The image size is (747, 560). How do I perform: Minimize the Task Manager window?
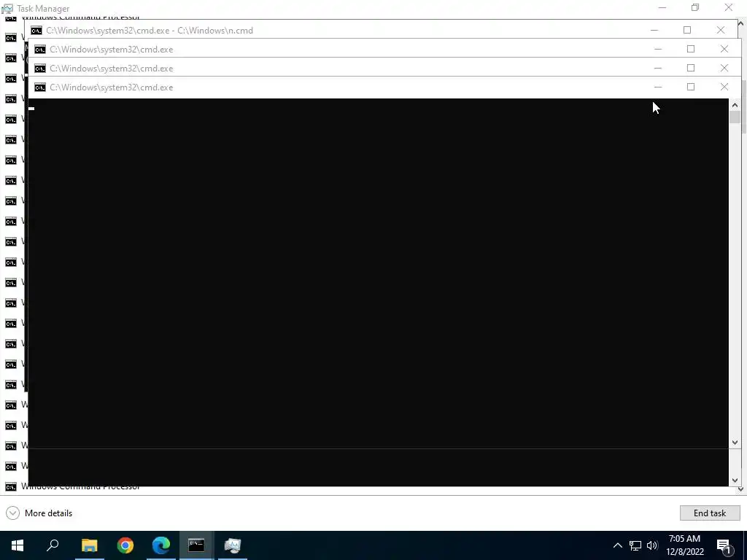click(x=662, y=7)
